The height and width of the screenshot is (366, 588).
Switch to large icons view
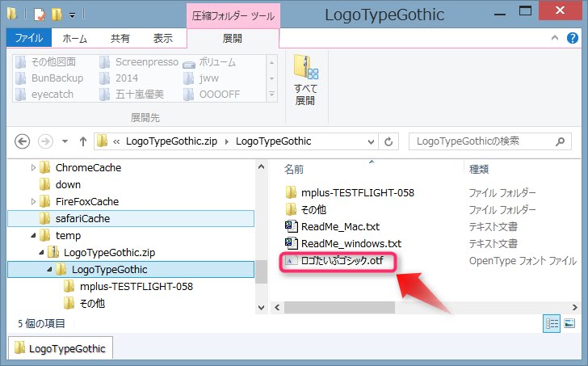pyautogui.click(x=569, y=323)
